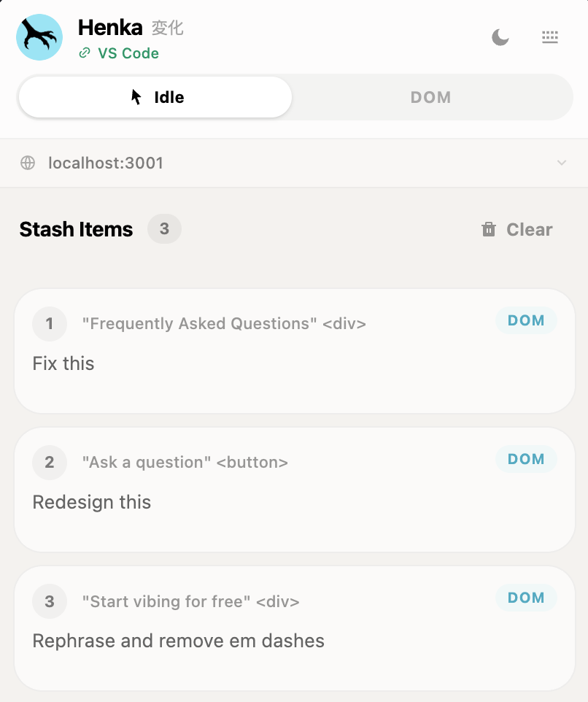Screen dimensions: 588x702
Task: Select the Rephrase and remove em dashes stash item
Action: (x=294, y=628)
